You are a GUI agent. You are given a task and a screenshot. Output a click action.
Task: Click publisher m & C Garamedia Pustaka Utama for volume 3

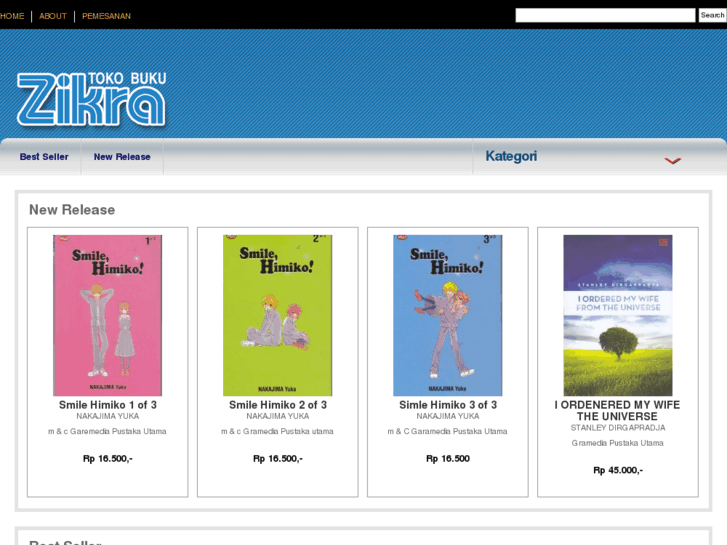click(447, 431)
